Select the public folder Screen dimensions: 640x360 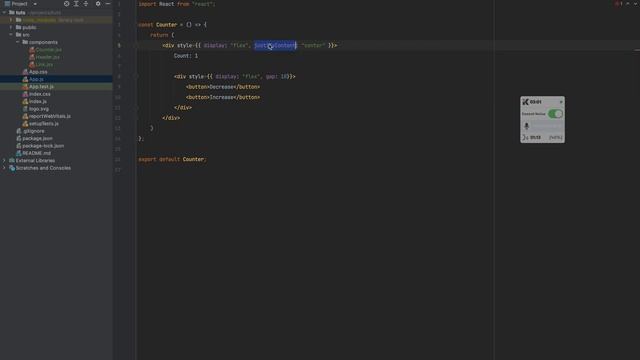pyautogui.click(x=29, y=27)
